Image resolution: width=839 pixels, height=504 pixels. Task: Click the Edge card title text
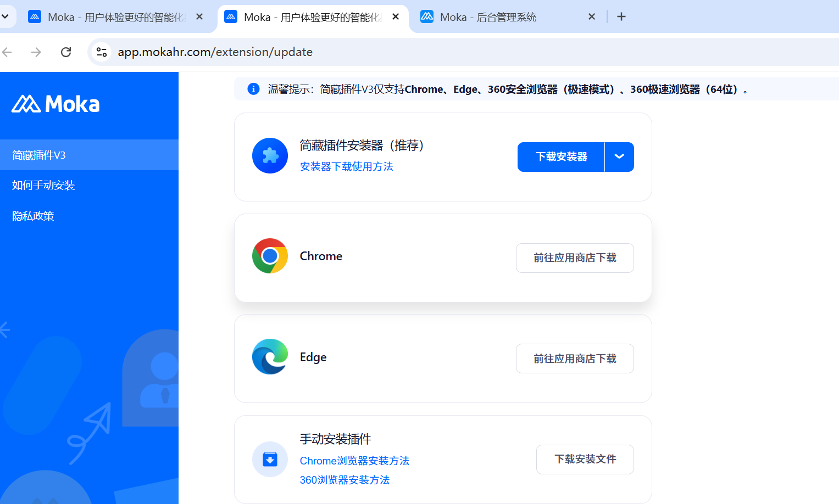click(313, 357)
